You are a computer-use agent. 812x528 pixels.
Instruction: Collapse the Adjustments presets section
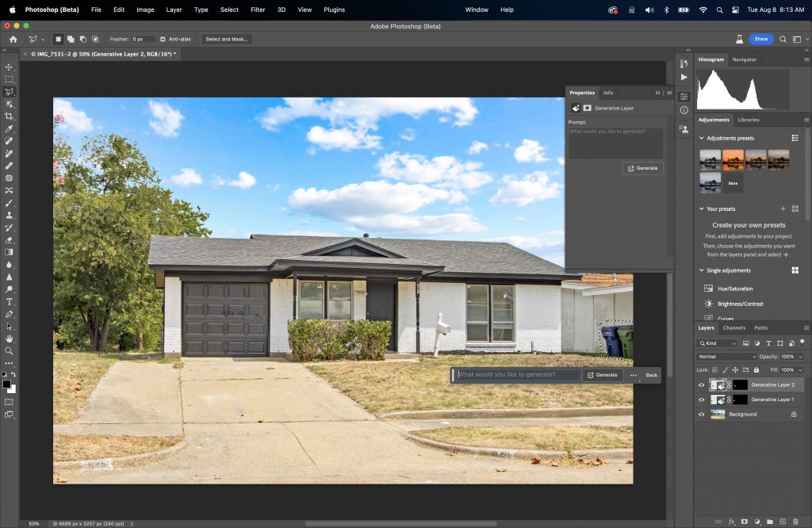(702, 138)
